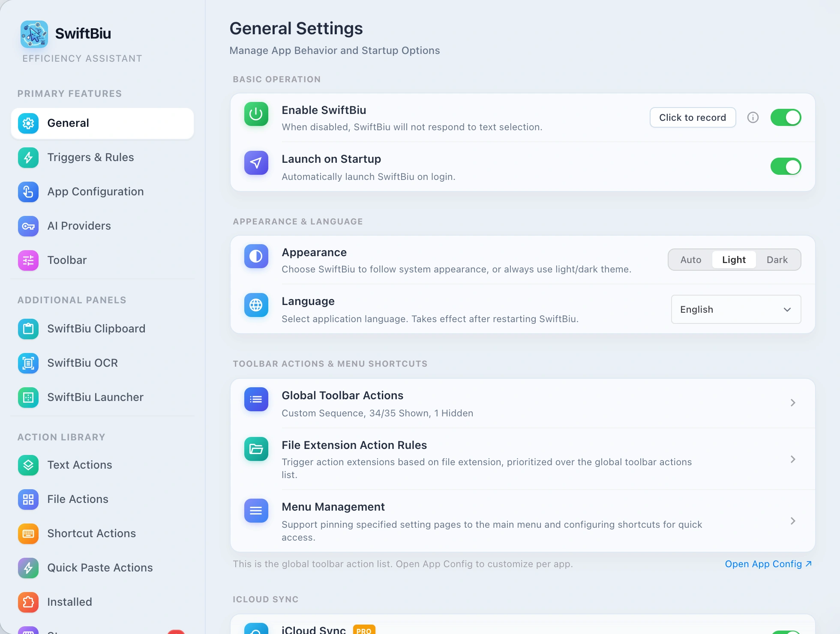This screenshot has height=634, width=840.
Task: Click the Text Actions layers icon
Action: (x=28, y=465)
